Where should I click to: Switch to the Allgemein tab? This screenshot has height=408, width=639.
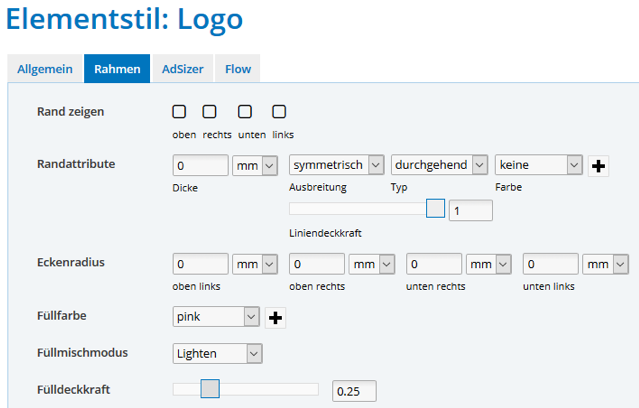coord(45,69)
